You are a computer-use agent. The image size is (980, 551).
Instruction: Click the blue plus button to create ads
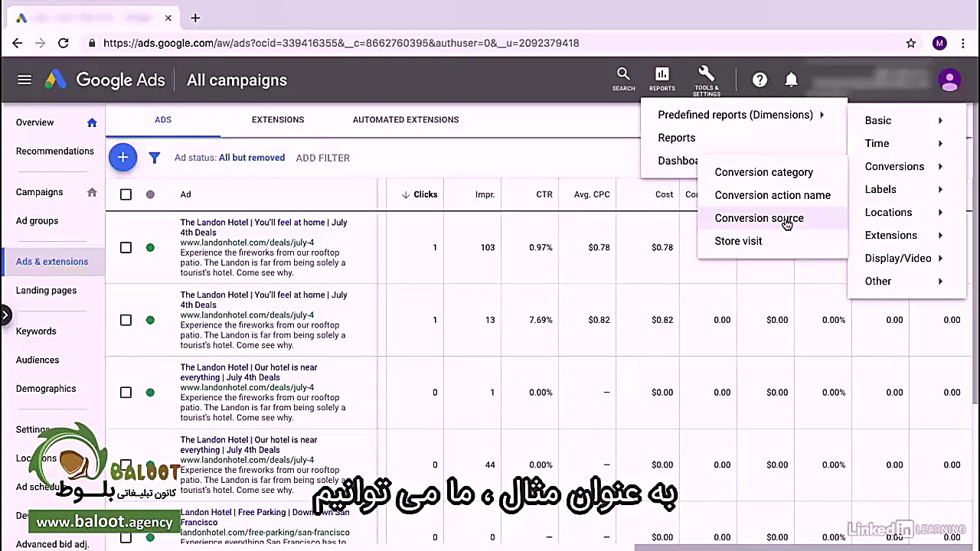(x=122, y=158)
